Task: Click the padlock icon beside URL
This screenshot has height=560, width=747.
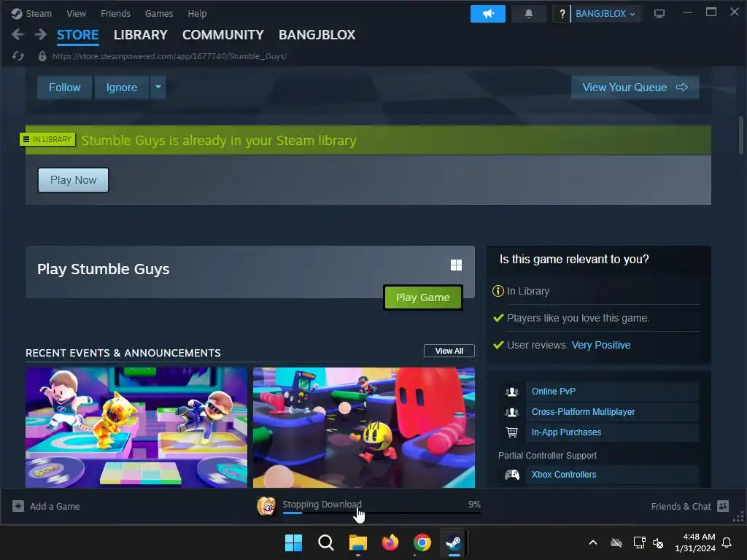Action: (42, 56)
